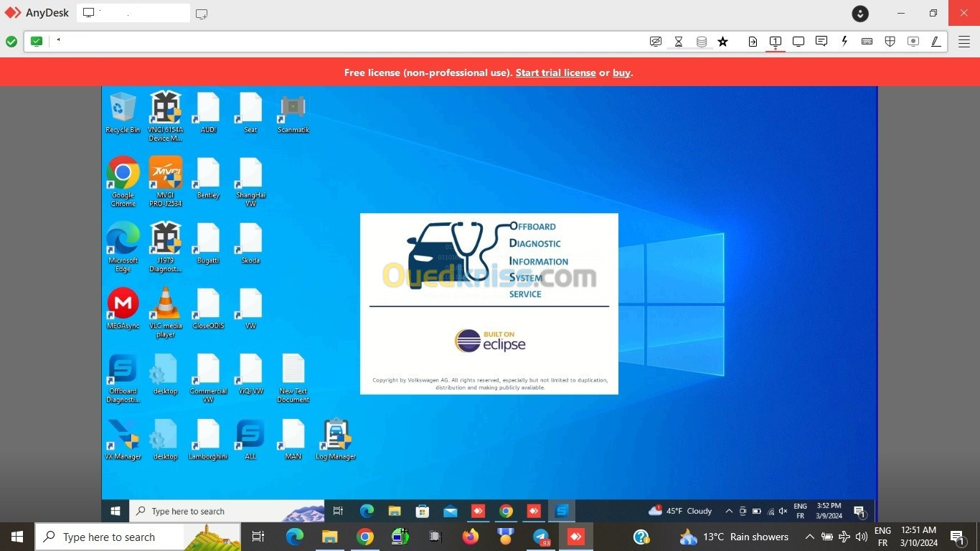This screenshot has width=980, height=551.
Task: Open local weather widget showing 13°C Rain showers
Action: click(734, 537)
